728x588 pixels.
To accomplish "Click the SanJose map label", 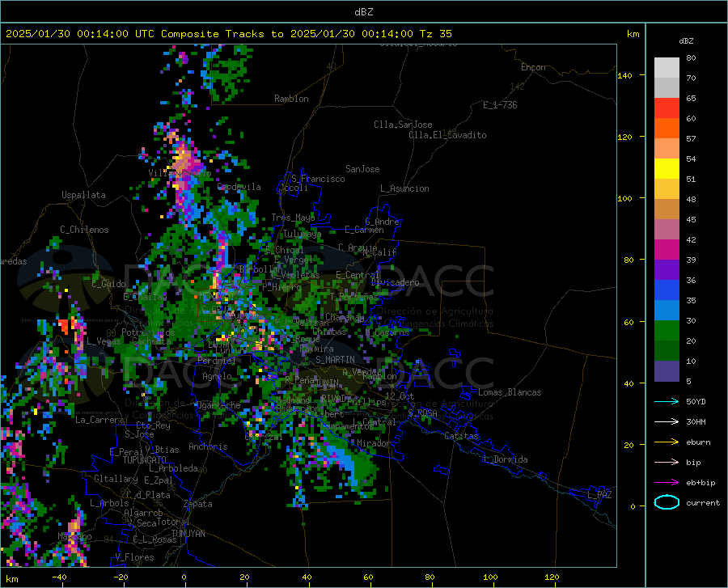I will 362,169.
